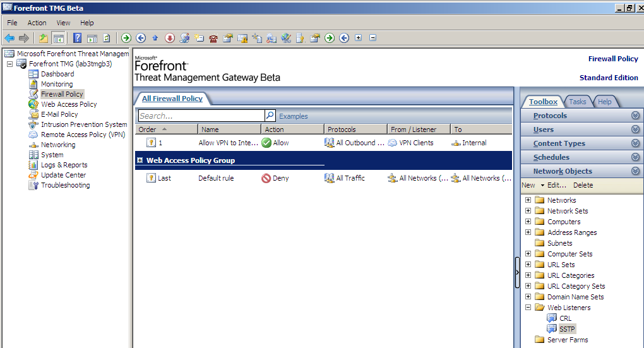Open Update Center in the tree

(63, 175)
